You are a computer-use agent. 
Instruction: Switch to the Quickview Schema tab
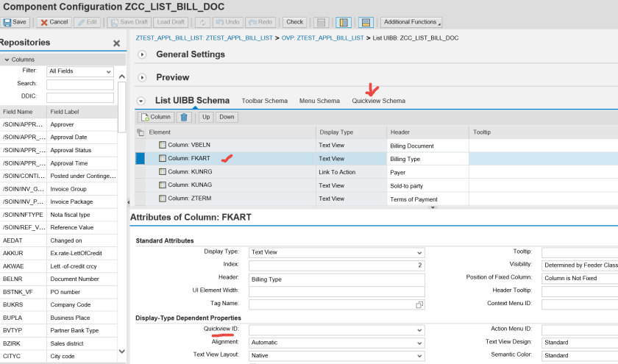pyautogui.click(x=378, y=101)
